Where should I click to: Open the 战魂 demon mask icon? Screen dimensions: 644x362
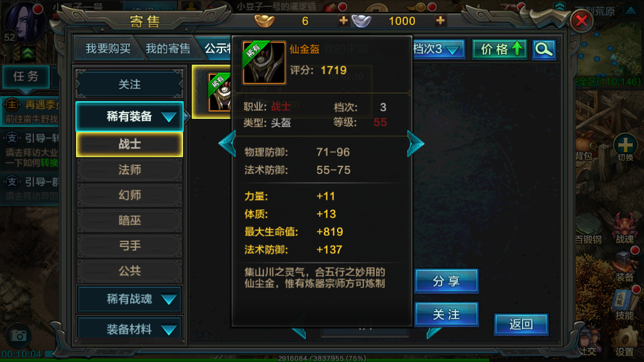click(625, 226)
